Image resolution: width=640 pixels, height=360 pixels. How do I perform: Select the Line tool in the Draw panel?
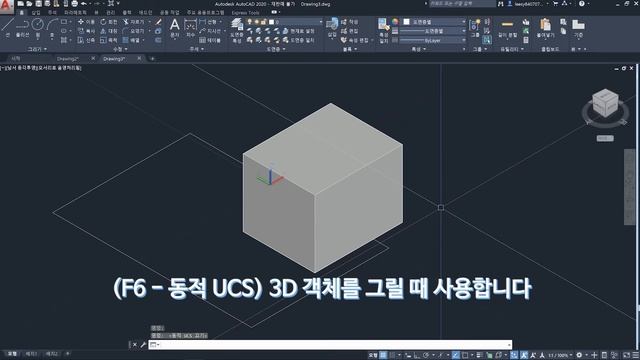click(7, 27)
